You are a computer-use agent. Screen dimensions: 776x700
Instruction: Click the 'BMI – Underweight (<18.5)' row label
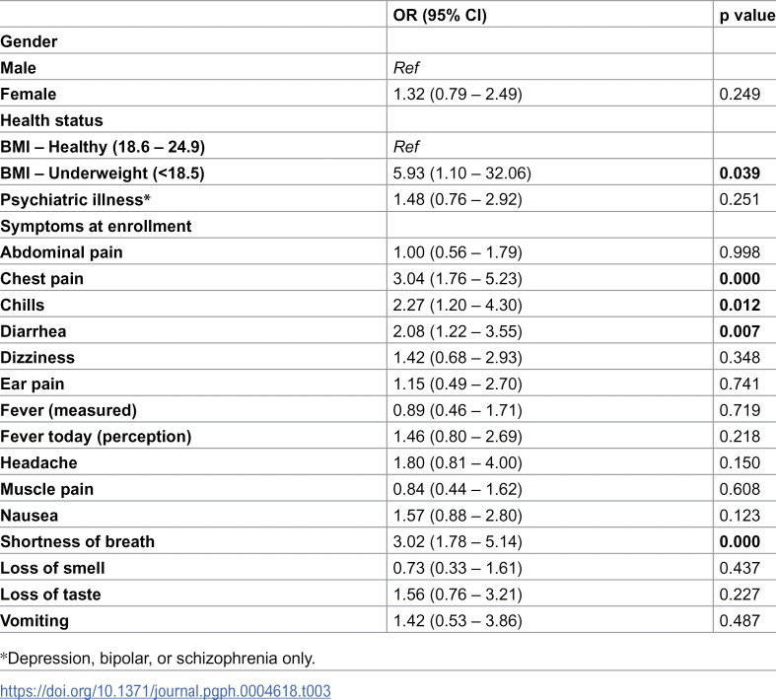click(x=102, y=174)
